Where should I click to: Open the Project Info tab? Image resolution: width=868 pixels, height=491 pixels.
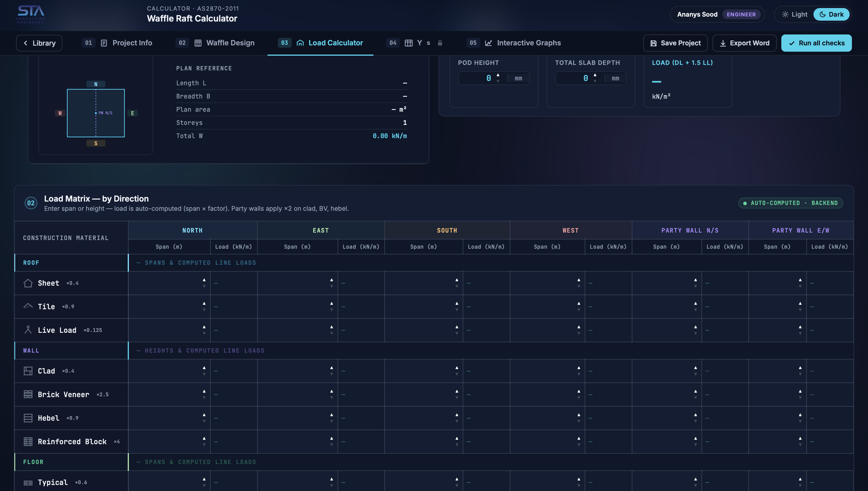click(117, 43)
